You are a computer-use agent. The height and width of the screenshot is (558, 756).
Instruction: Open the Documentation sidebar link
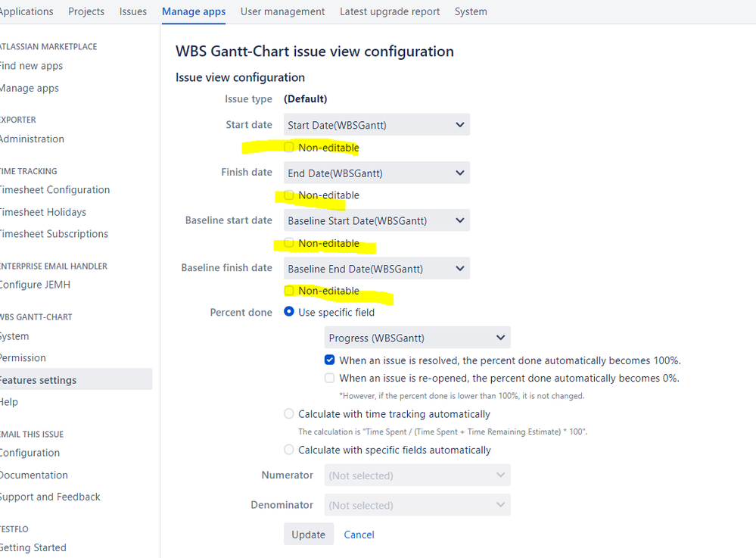34,475
